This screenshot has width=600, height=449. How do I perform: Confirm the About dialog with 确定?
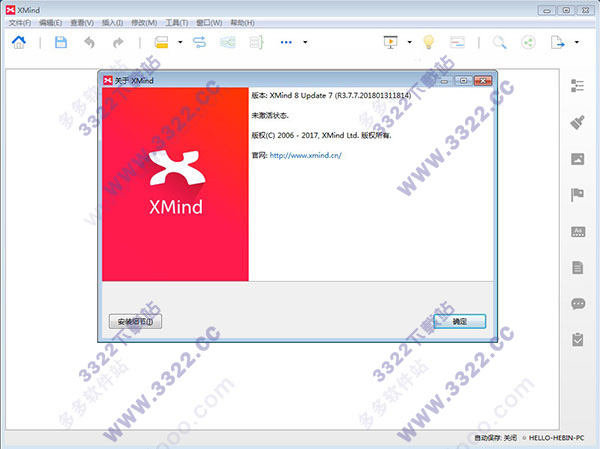coord(460,322)
